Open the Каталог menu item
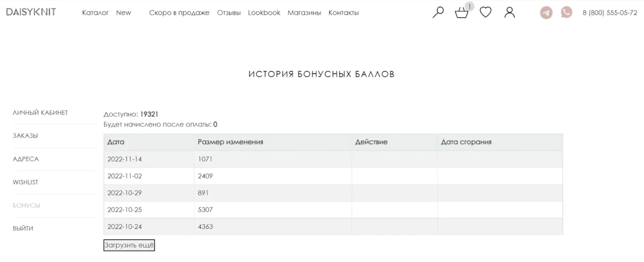Image resolution: width=644 pixels, height=262 pixels. [95, 13]
